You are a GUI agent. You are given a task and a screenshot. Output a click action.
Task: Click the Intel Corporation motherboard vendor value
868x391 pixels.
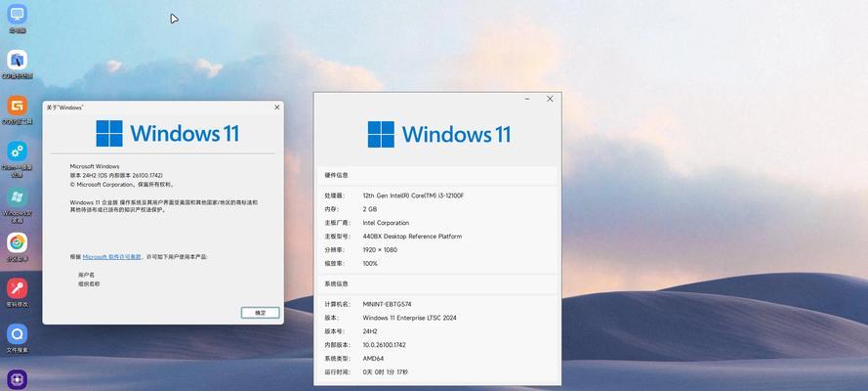(x=386, y=223)
